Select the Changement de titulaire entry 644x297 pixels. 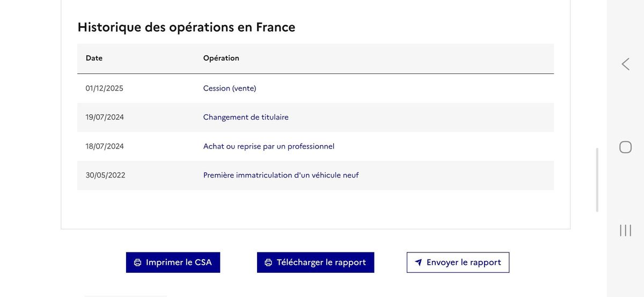[x=246, y=117]
